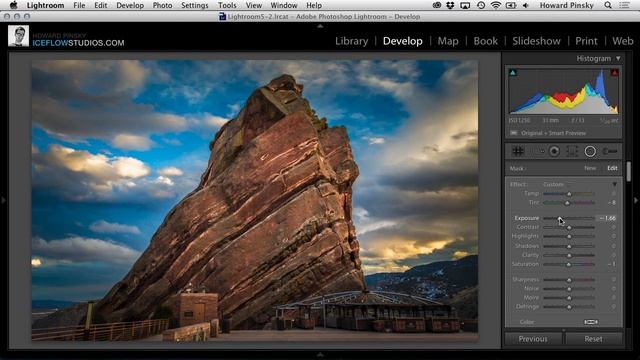Toggle highlight clipping indicator in histogram
This screenshot has height=360, width=640.
point(614,73)
